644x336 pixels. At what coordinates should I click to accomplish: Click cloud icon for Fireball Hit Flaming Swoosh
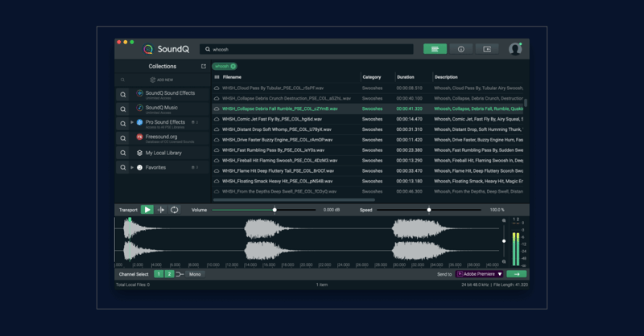point(217,161)
